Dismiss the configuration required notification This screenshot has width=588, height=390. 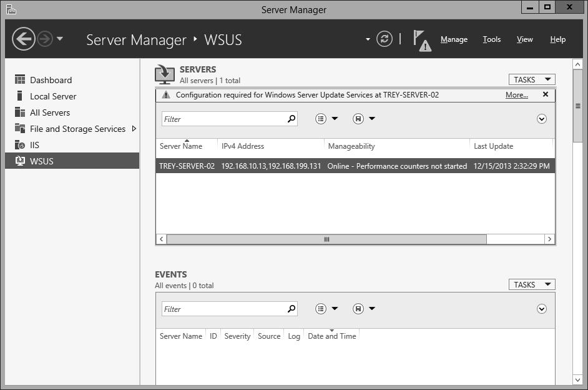click(x=546, y=94)
